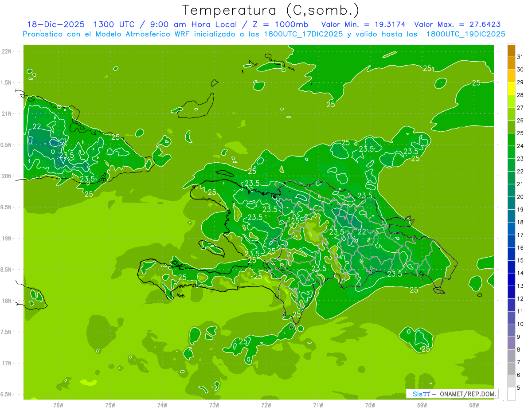Click the color scale label "5"
Image resolution: width=532 pixels, height=411 pixels.
[x=518, y=388]
